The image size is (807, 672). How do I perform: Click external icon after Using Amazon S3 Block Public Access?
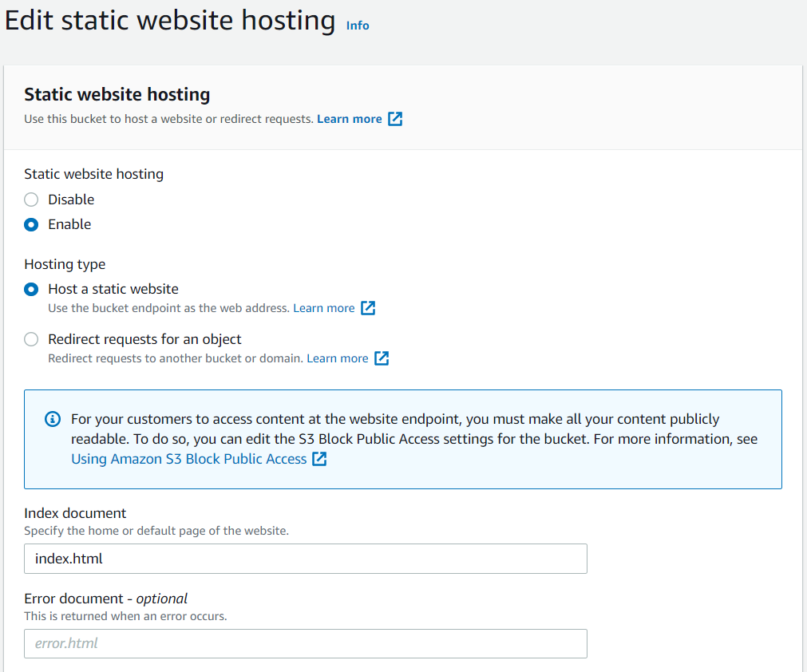click(x=319, y=459)
